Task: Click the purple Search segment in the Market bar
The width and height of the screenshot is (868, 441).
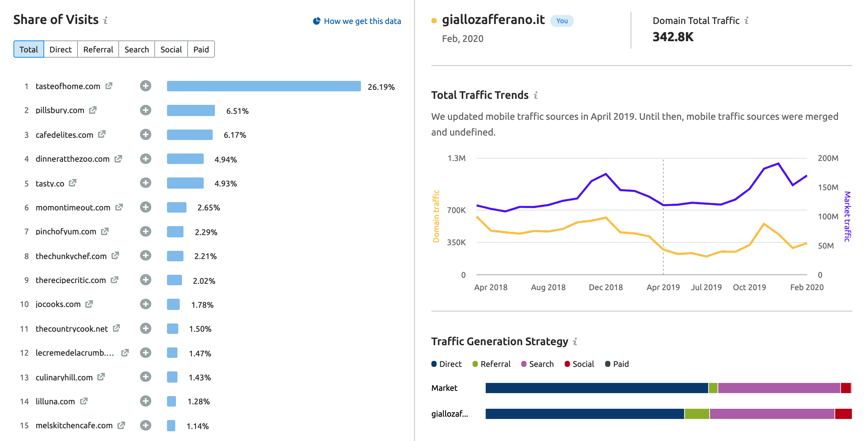Action: 779,388
